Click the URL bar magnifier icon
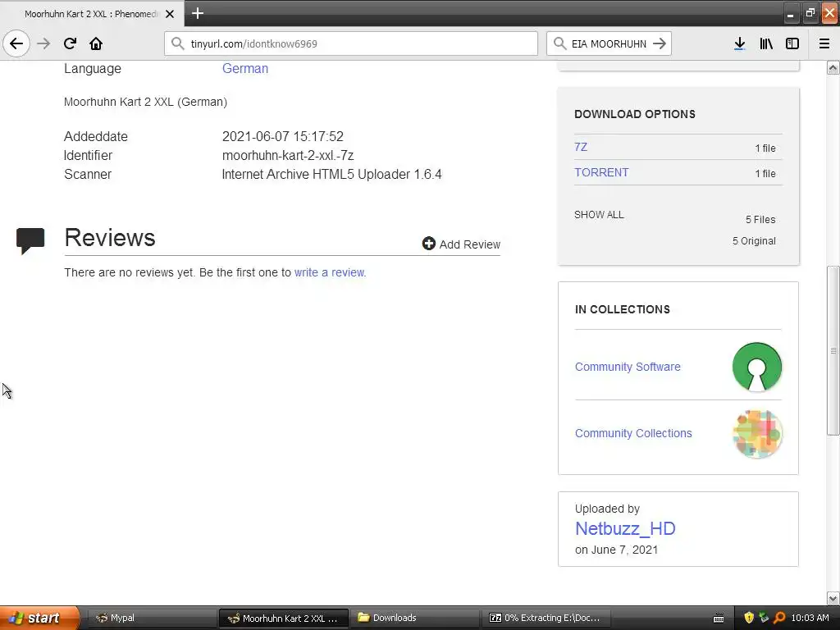840x630 pixels. 177,43
